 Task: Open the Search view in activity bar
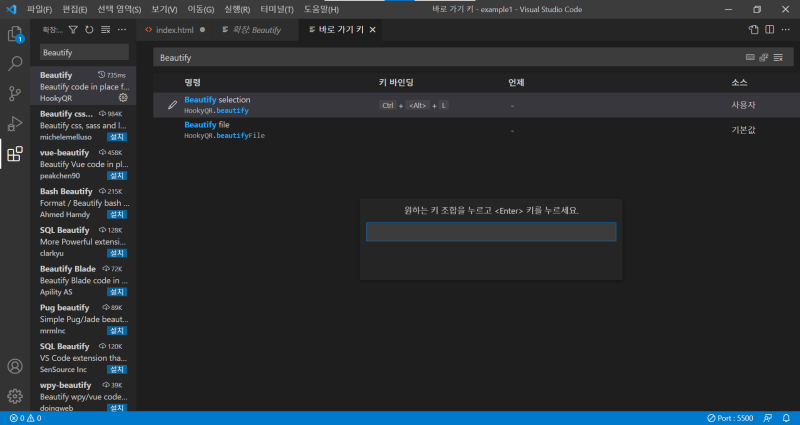[x=15, y=64]
